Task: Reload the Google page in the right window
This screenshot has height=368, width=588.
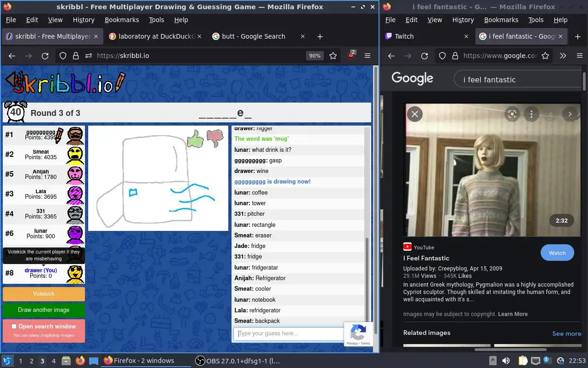Action: [424, 56]
